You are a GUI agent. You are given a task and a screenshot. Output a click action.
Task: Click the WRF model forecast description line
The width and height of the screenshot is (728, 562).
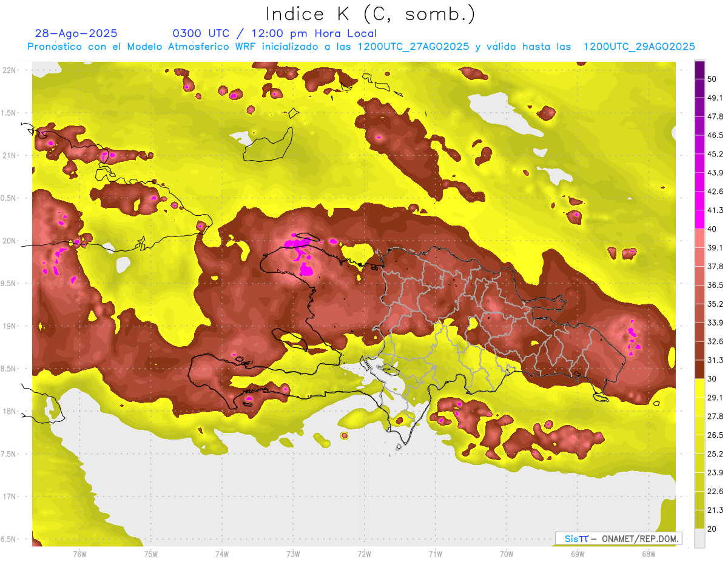pyautogui.click(x=361, y=47)
